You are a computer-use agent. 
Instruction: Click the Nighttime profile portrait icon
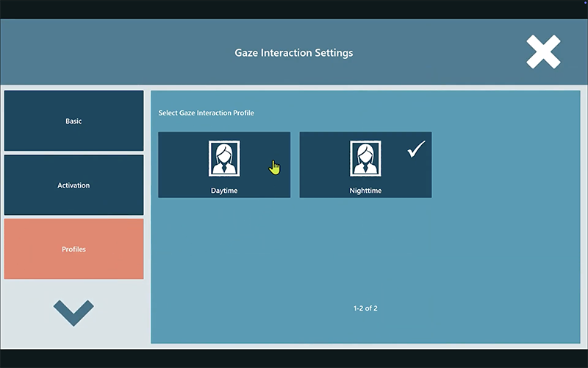(365, 158)
